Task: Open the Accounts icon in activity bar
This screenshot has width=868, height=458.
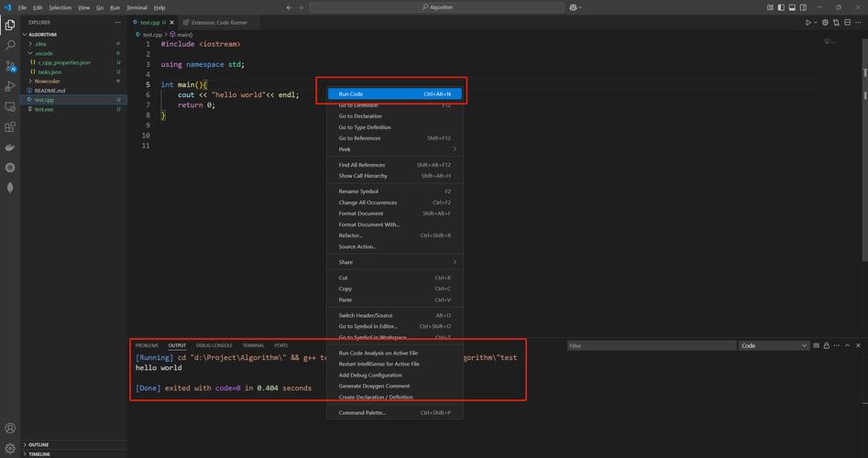Action: pyautogui.click(x=10, y=428)
